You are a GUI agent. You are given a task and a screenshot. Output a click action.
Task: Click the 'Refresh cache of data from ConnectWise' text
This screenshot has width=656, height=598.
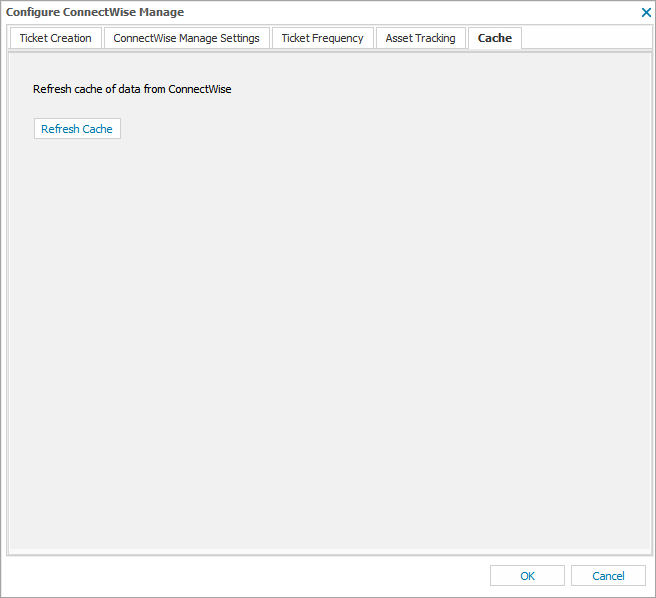(x=132, y=89)
